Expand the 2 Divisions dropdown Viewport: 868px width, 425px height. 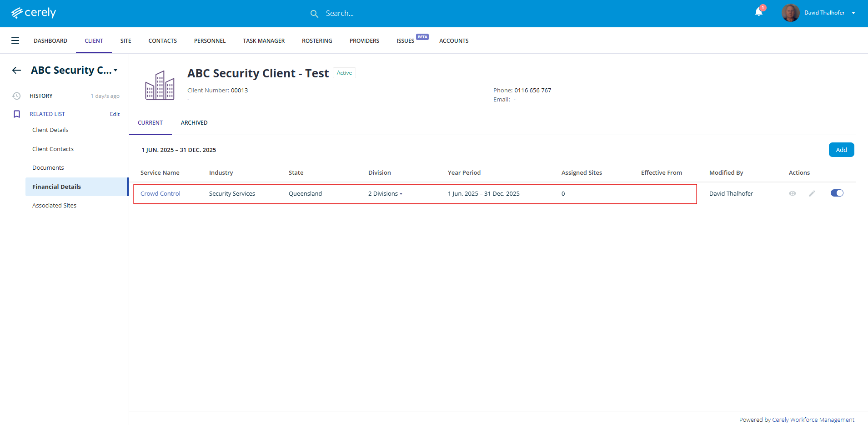[385, 193]
